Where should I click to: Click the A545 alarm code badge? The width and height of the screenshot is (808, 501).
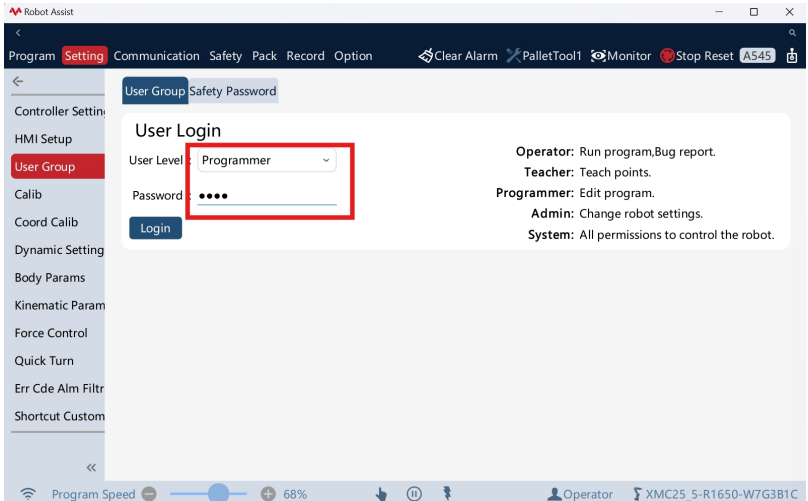pyautogui.click(x=757, y=56)
